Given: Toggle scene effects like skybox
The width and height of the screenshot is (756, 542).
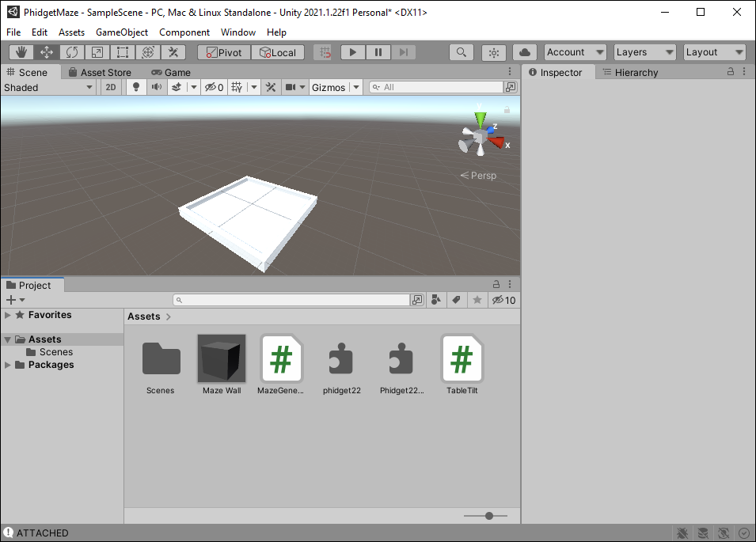Looking at the screenshot, I should tap(177, 87).
